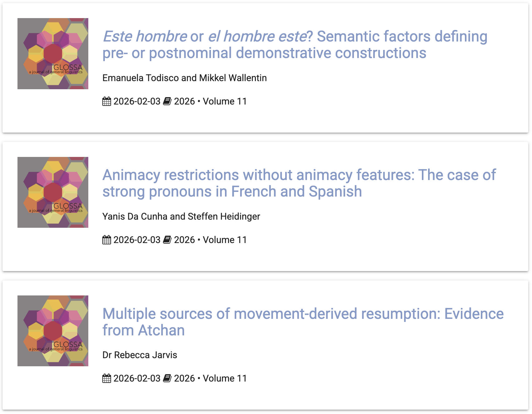Open Glossa thumbnail for Animacy restrictions article

click(53, 192)
